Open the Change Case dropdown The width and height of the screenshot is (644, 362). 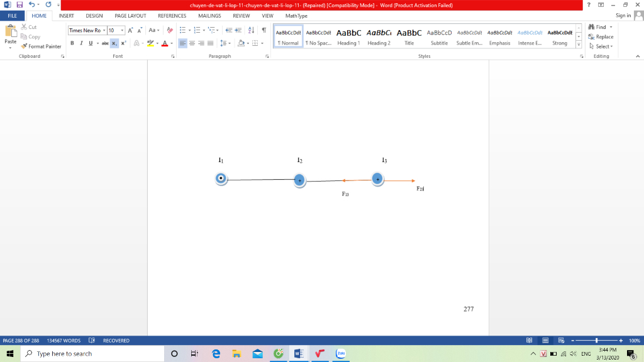(154, 30)
